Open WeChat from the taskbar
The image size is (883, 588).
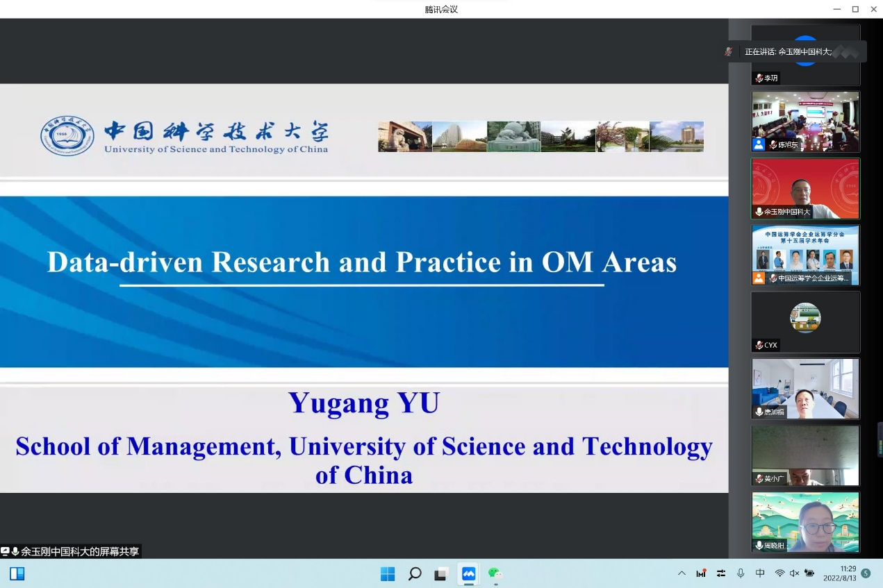tap(495, 573)
